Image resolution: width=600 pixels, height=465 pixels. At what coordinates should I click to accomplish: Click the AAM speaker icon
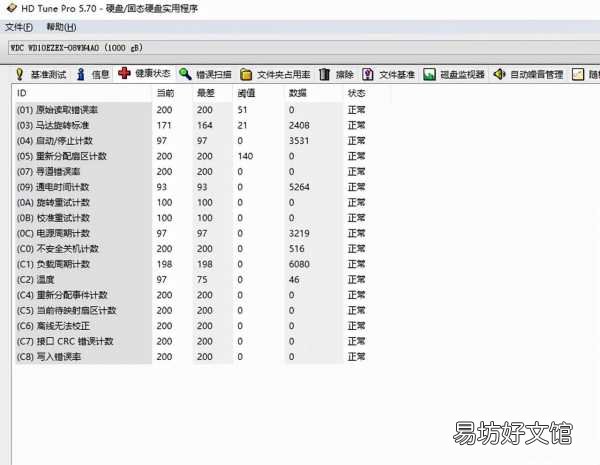[499, 74]
